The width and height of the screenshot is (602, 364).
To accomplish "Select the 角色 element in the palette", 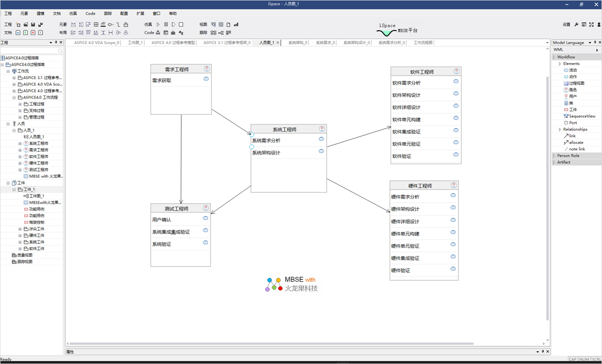I will [x=570, y=90].
